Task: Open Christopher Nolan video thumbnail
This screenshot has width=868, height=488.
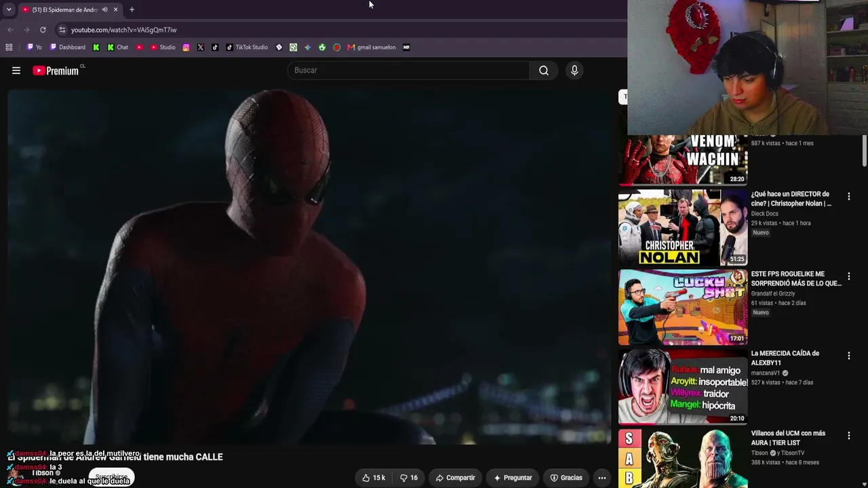Action: pyautogui.click(x=683, y=228)
